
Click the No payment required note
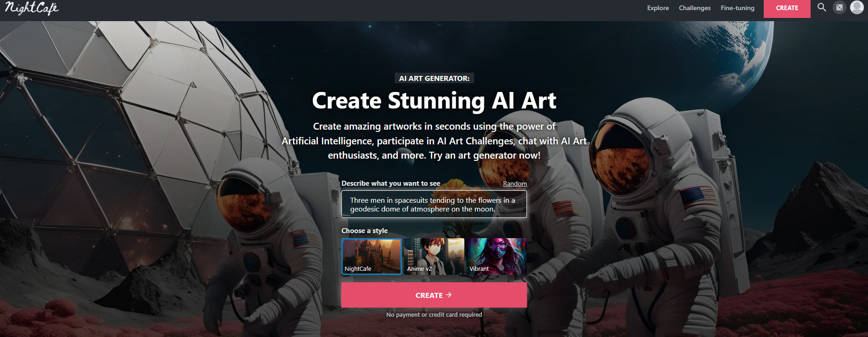point(434,314)
